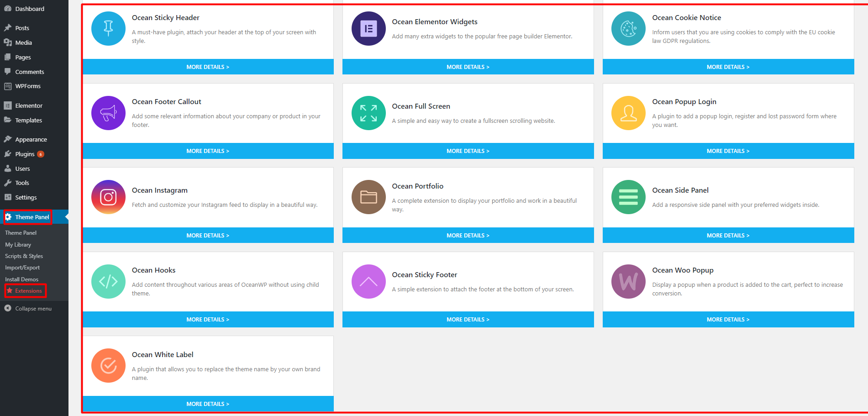This screenshot has width=868, height=416.
Task: Open My Library submenu link
Action: (x=18, y=245)
